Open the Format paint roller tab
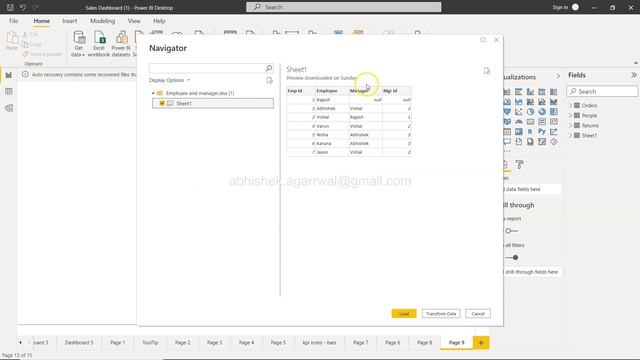 click(x=519, y=164)
